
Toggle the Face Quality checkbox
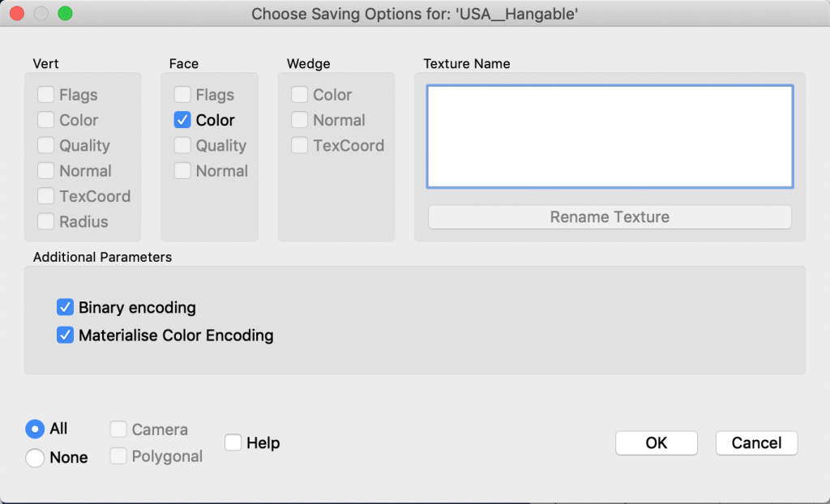[x=182, y=146]
